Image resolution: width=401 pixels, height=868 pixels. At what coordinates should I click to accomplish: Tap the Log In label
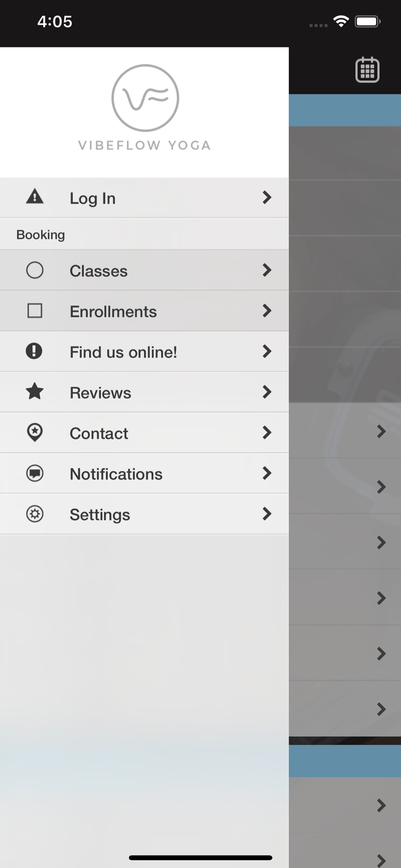pyautogui.click(x=92, y=198)
